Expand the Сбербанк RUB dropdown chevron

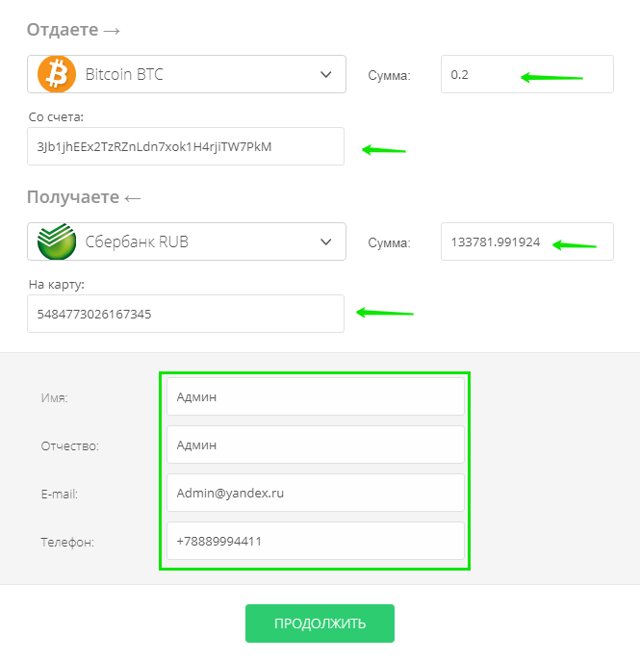[x=325, y=242]
